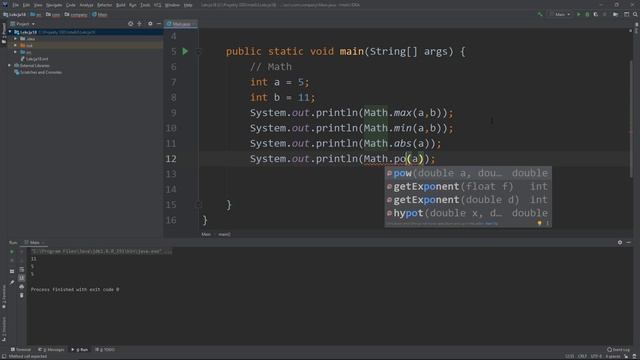Run the Main configuration with green play button
Viewport: 640px width, 360px height.
578,14
